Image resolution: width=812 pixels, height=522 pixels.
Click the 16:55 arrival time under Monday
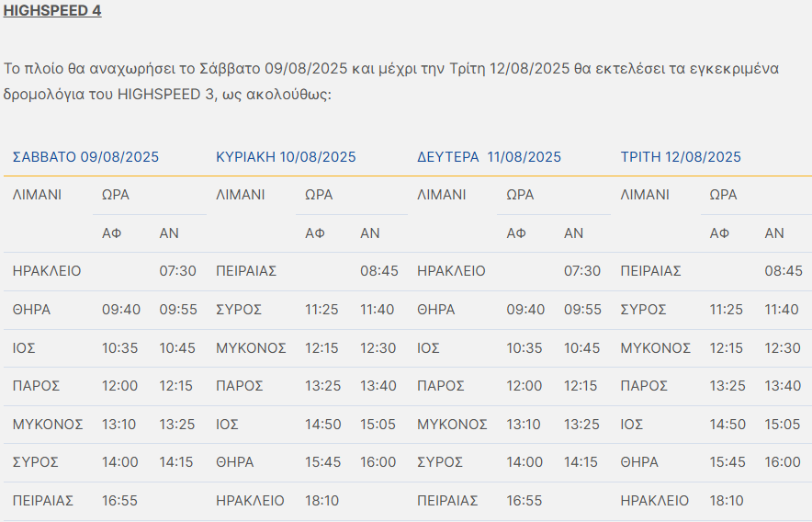pos(525,501)
